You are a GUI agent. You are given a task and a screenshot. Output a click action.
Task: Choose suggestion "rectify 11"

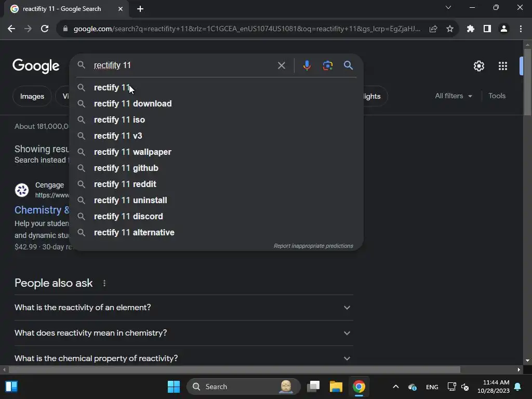pos(217,87)
